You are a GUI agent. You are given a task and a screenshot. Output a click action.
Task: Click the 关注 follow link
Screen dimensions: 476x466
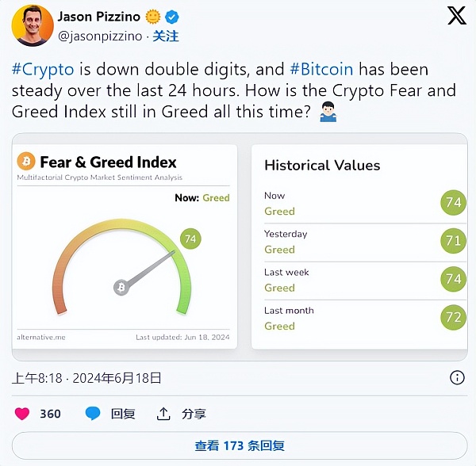click(x=165, y=36)
